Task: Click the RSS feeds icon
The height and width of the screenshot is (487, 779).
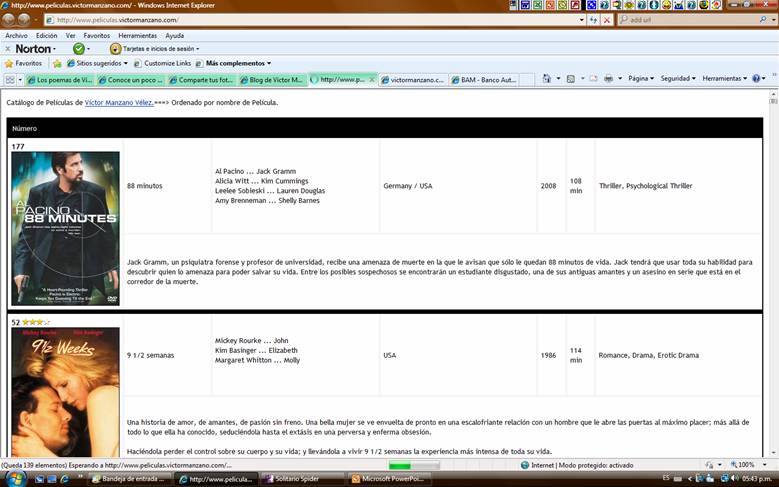Action: click(x=570, y=78)
